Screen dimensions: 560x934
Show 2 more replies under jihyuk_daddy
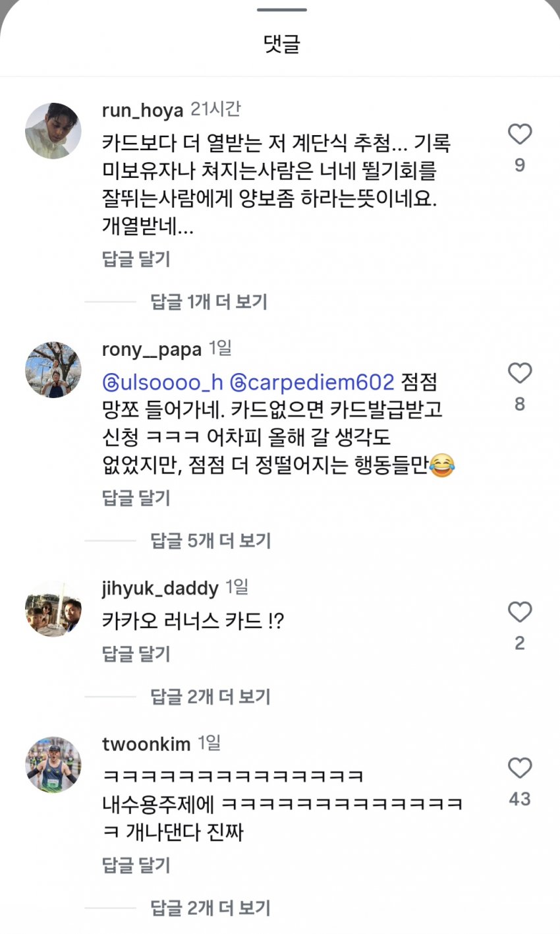click(211, 696)
